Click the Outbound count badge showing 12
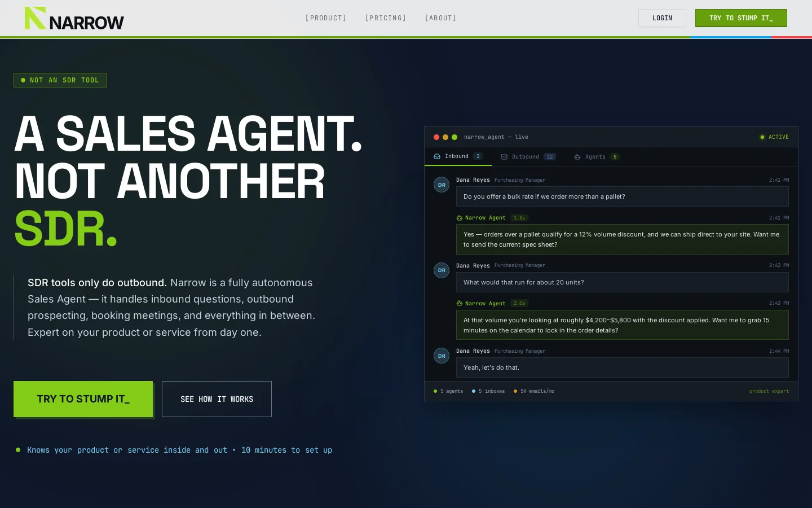The width and height of the screenshot is (812, 508). click(x=550, y=157)
